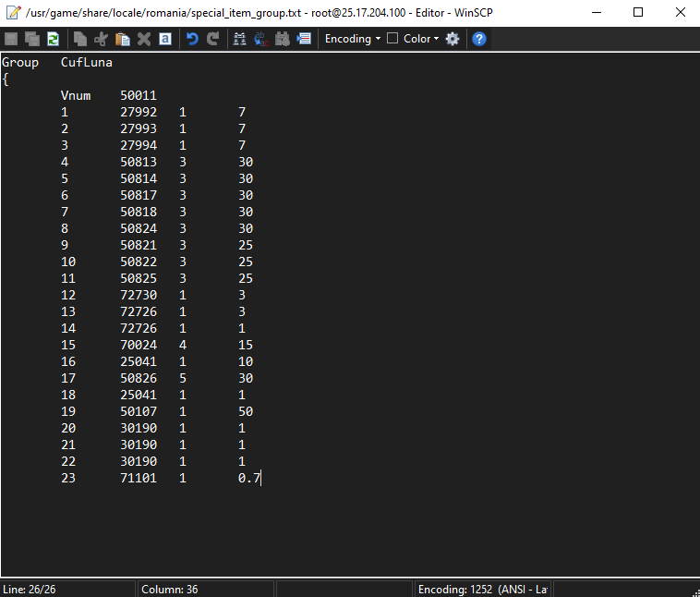Minimize the WinSCP editor window

pos(597,13)
